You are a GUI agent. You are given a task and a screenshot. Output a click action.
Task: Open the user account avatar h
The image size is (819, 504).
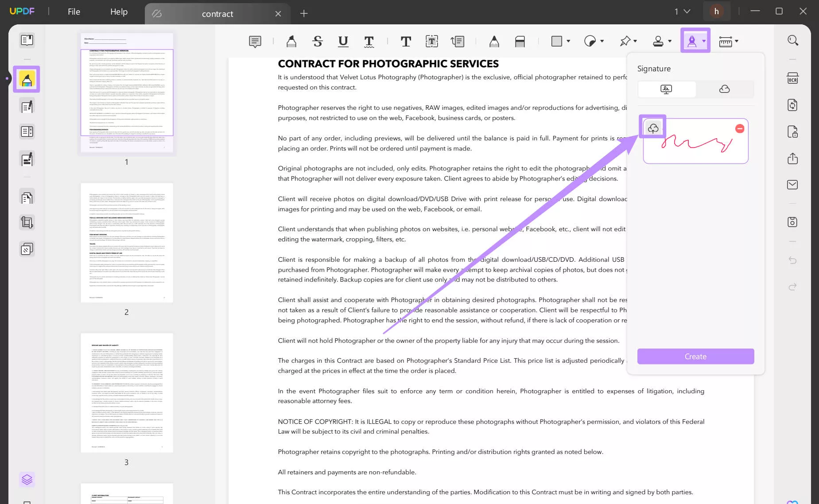click(716, 12)
